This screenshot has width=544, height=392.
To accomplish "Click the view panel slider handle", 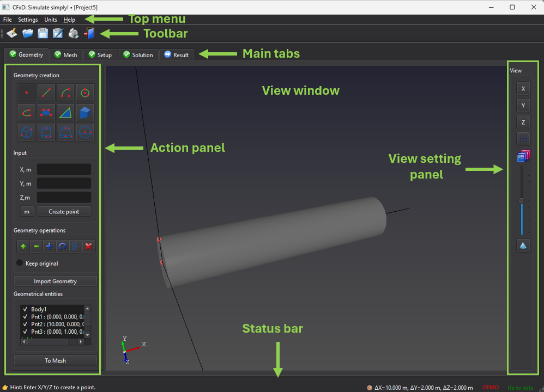I will point(522,201).
